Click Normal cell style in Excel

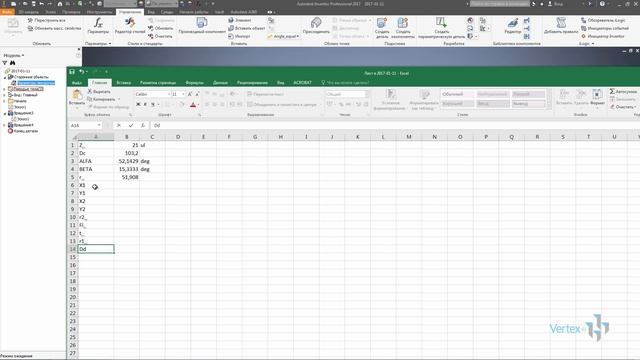click(x=458, y=94)
